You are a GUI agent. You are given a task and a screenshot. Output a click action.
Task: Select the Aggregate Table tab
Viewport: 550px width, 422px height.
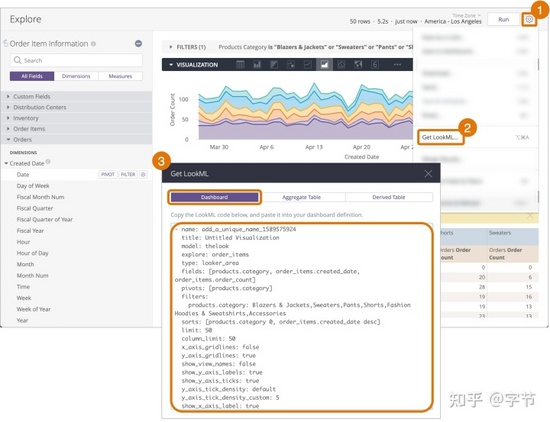pyautogui.click(x=302, y=197)
